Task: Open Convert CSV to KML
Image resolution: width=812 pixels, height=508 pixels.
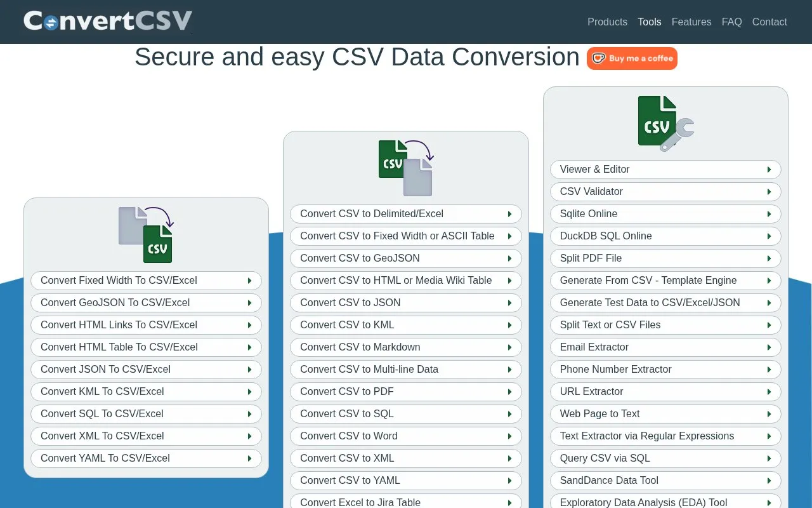Action: pos(406,325)
